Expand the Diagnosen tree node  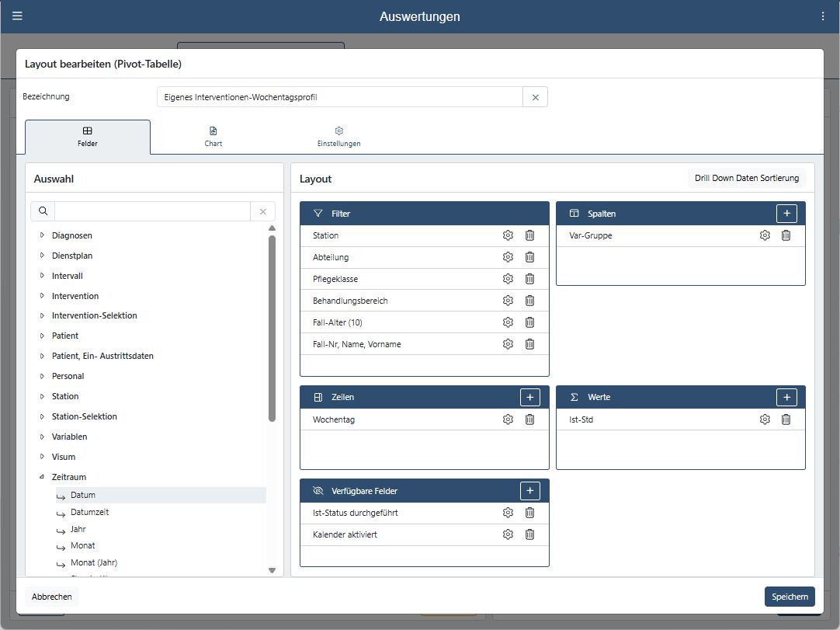42,235
